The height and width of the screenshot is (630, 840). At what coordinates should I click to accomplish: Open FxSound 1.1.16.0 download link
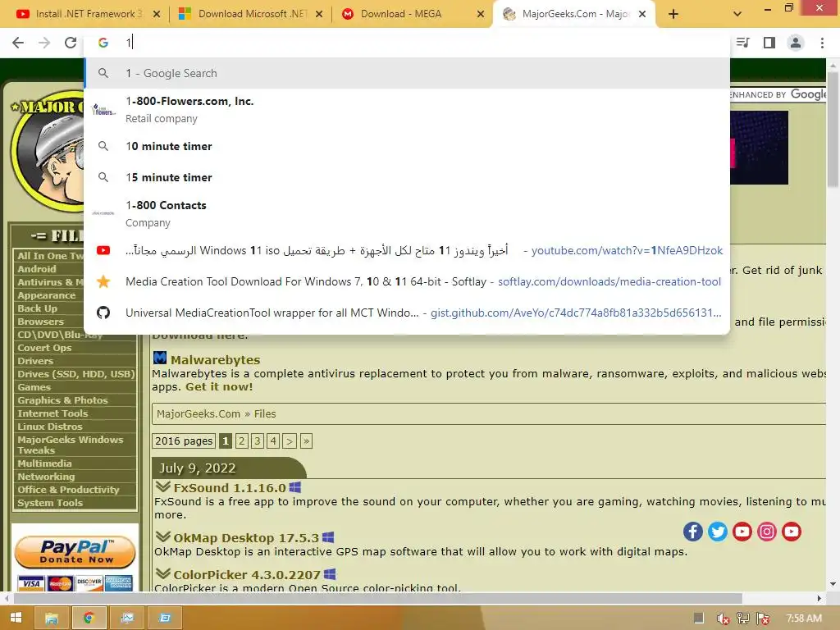pyautogui.click(x=230, y=488)
